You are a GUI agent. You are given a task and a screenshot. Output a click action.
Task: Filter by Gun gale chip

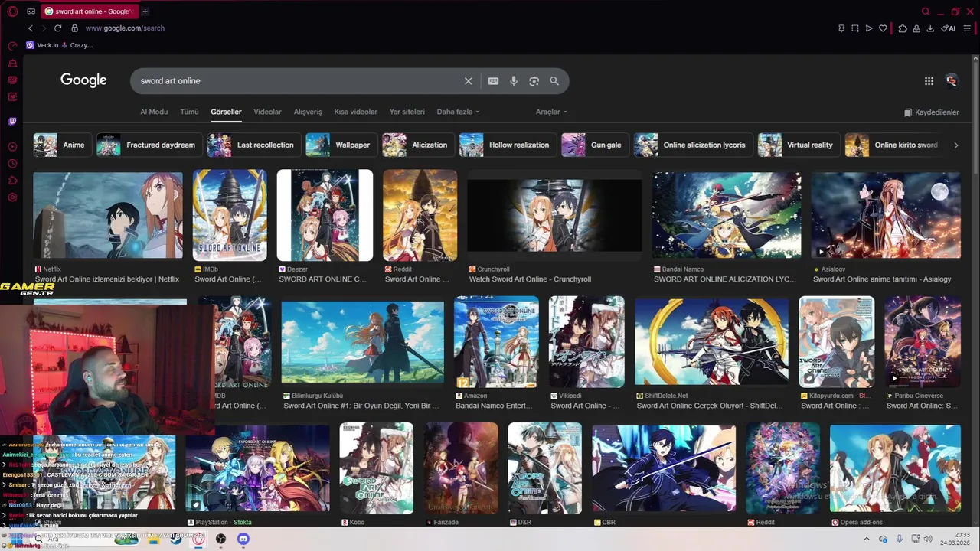pyautogui.click(x=595, y=145)
